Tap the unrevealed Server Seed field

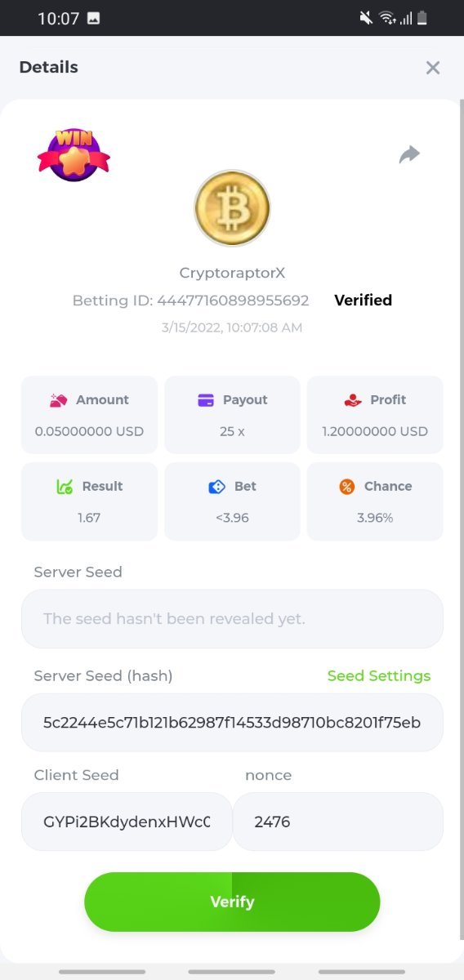click(232, 619)
